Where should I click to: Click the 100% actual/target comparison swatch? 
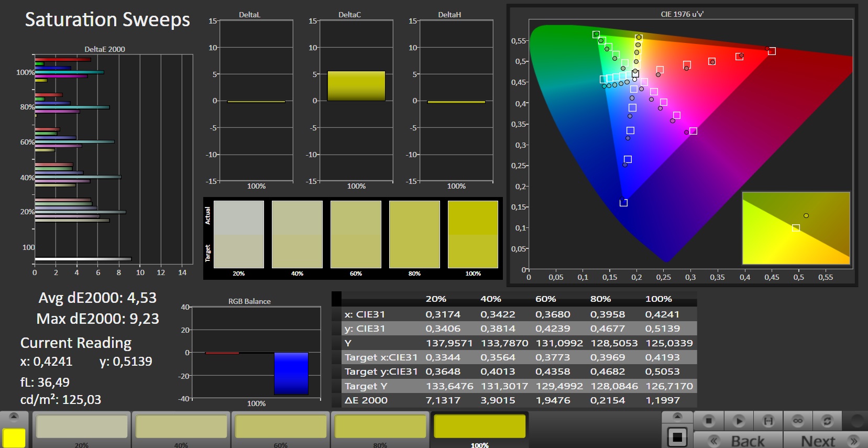coord(473,234)
